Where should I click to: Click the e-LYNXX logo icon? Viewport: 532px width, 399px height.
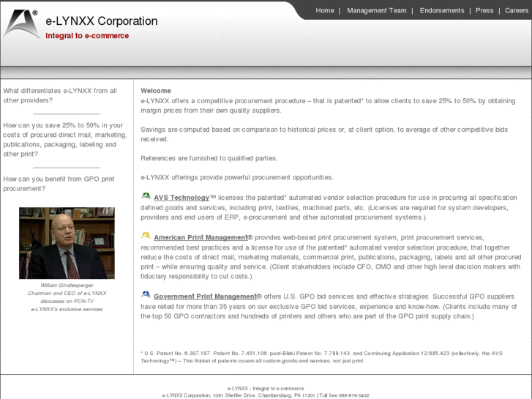coord(21,23)
